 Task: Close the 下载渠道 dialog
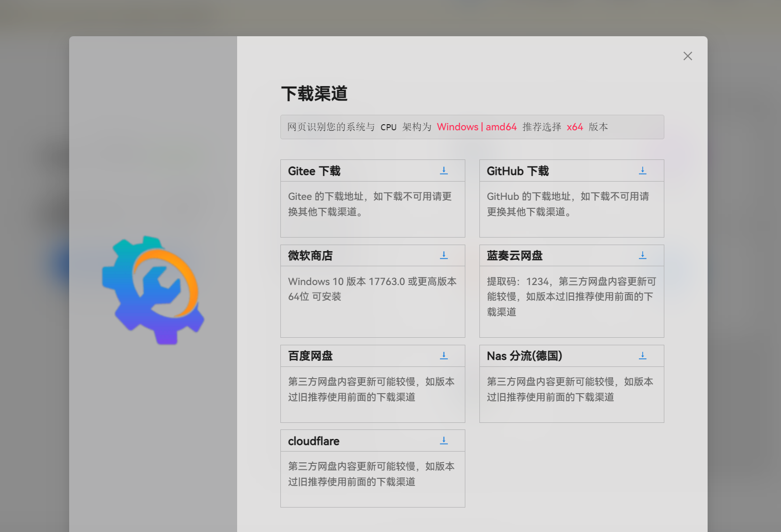click(x=687, y=56)
